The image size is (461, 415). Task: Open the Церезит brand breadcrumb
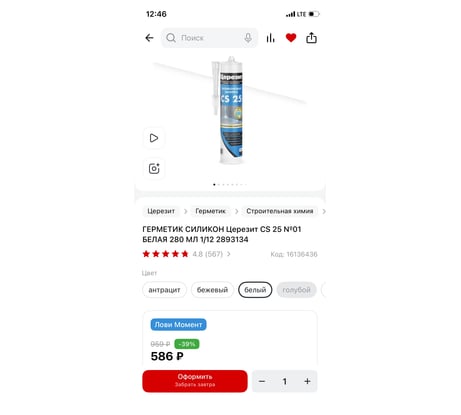pyautogui.click(x=161, y=211)
